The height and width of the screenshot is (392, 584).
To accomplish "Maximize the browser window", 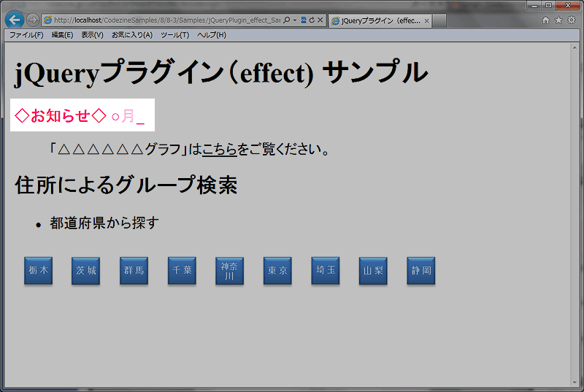I will point(548,5).
